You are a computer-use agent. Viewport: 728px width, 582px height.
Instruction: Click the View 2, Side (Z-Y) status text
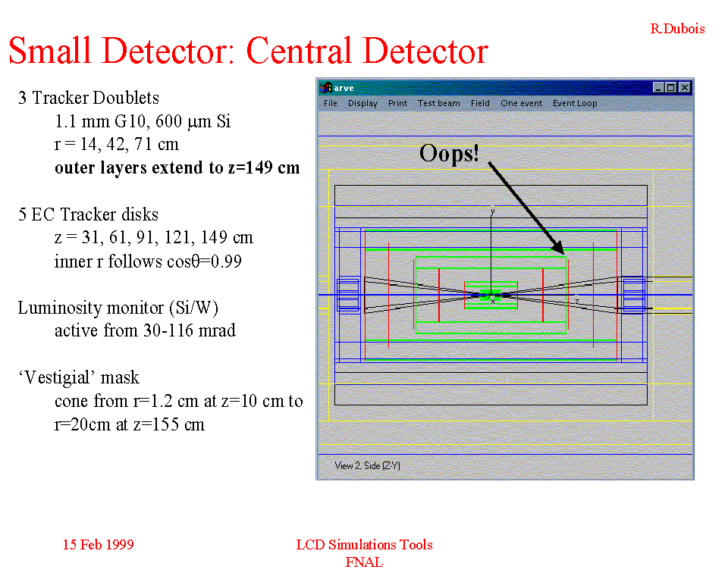pyautogui.click(x=367, y=465)
